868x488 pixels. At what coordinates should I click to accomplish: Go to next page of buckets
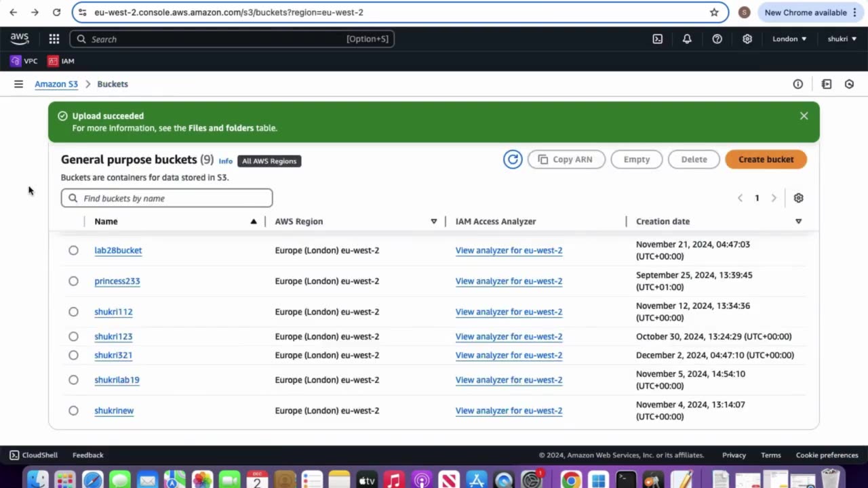pyautogui.click(x=774, y=198)
